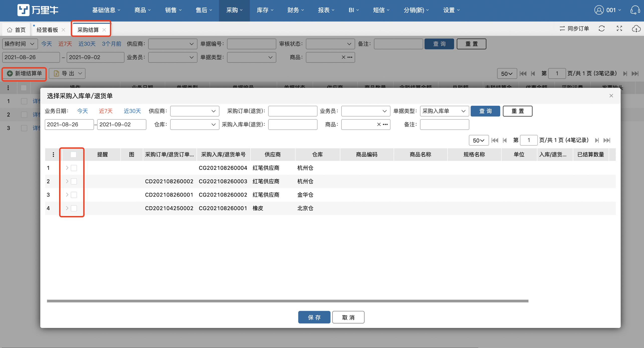Expand row CG202108260001 details chevron
This screenshot has height=348, width=644.
(67, 208)
